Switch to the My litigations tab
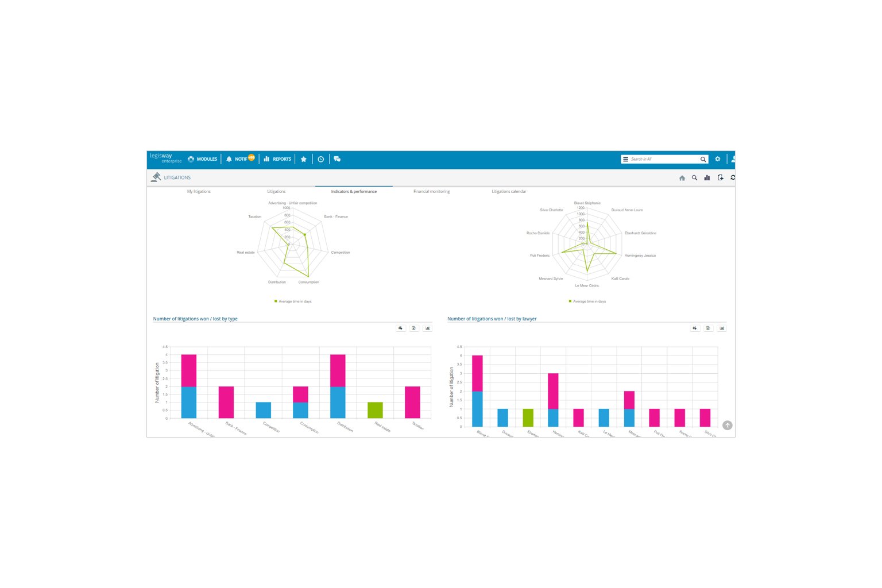This screenshot has height=588, width=882. tap(199, 191)
